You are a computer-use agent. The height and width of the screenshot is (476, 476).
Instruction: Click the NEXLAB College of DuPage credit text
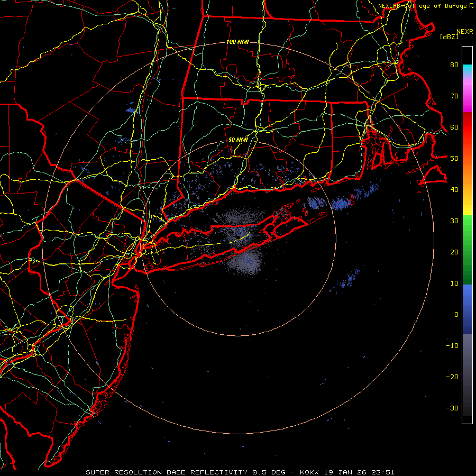(x=422, y=6)
